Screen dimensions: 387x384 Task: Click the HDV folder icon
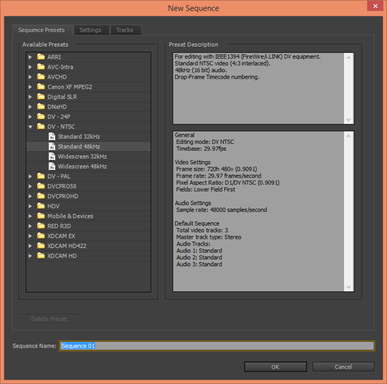coord(41,206)
